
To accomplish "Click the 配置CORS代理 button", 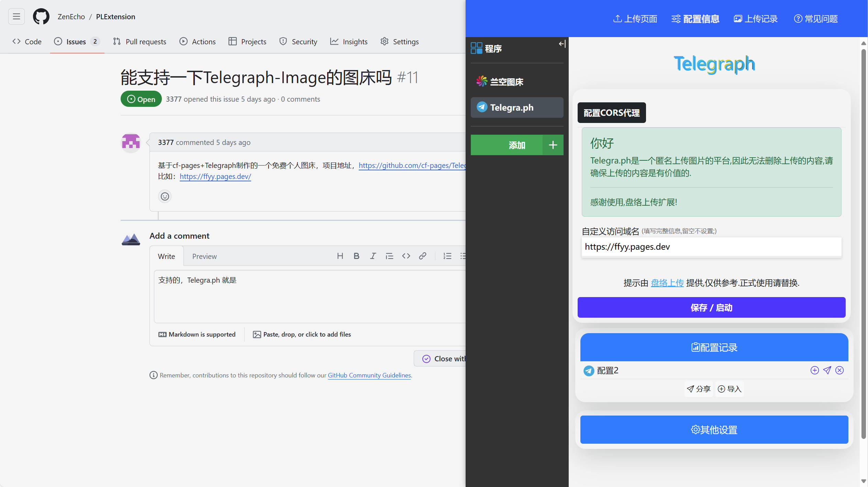I will click(x=612, y=113).
